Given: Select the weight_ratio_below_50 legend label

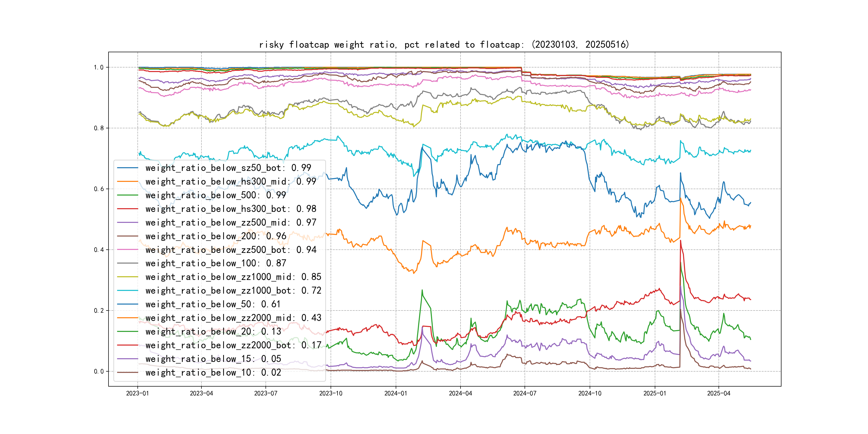Looking at the screenshot, I should (x=213, y=304).
